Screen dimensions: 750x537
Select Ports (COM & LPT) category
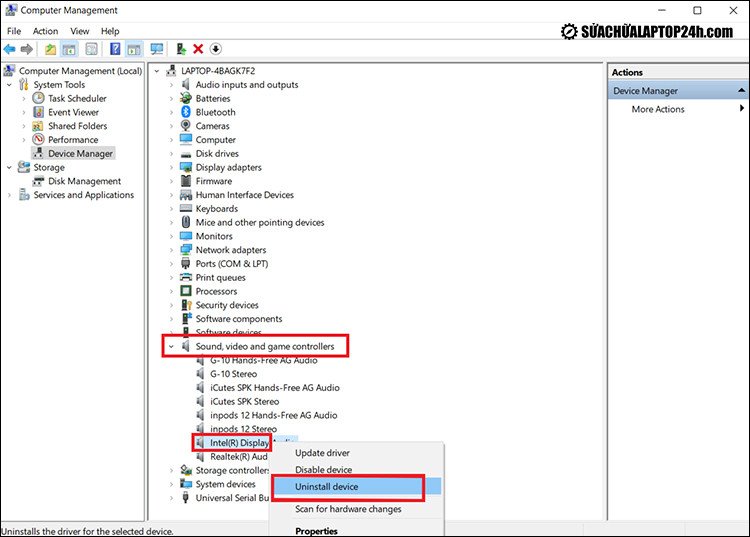pos(232,263)
